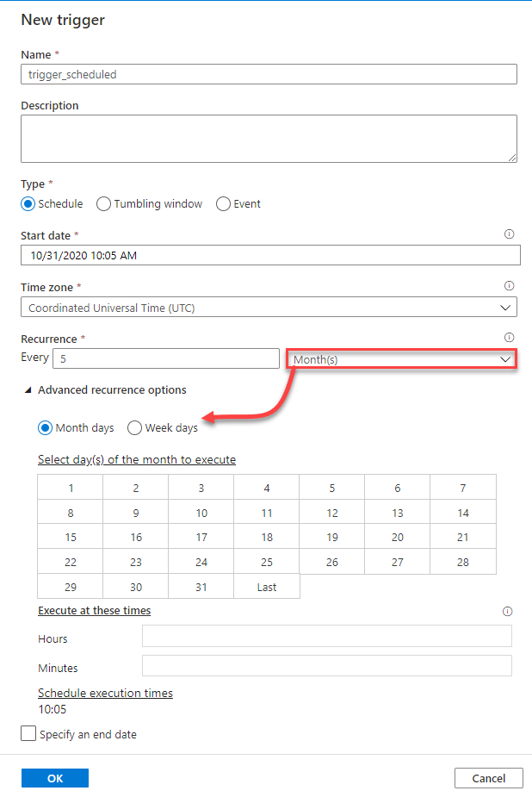Image resolution: width=532 pixels, height=797 pixels.
Task: Select day 15 in the month grid
Action: pyautogui.click(x=71, y=537)
